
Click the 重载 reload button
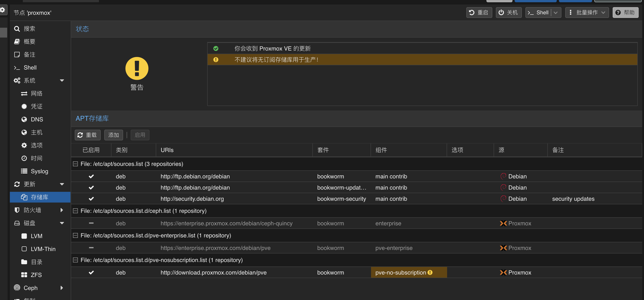pos(87,135)
